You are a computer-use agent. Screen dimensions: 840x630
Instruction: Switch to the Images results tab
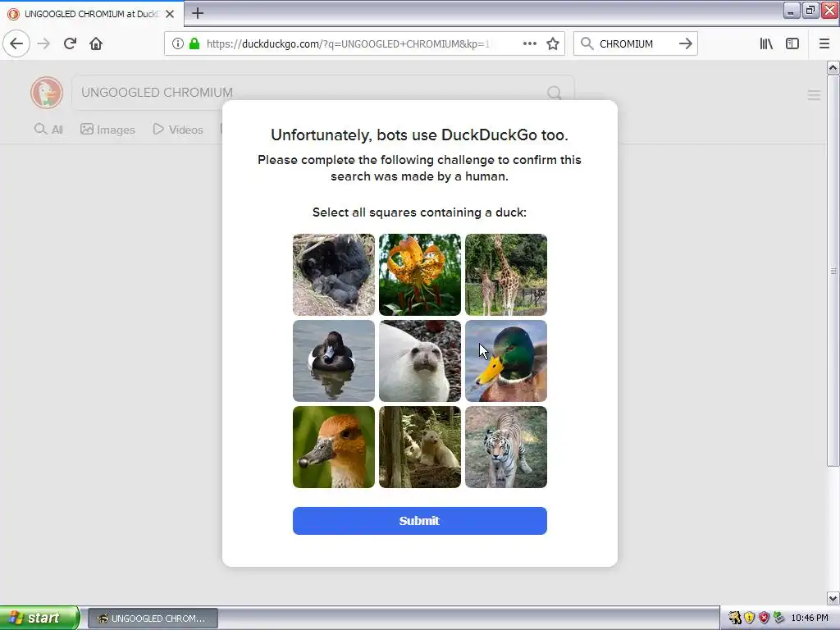click(107, 130)
